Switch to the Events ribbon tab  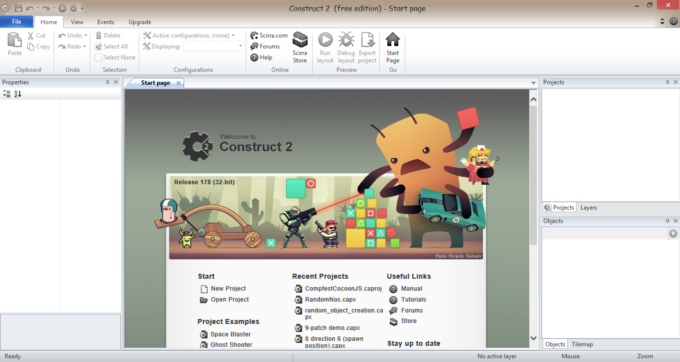[105, 22]
